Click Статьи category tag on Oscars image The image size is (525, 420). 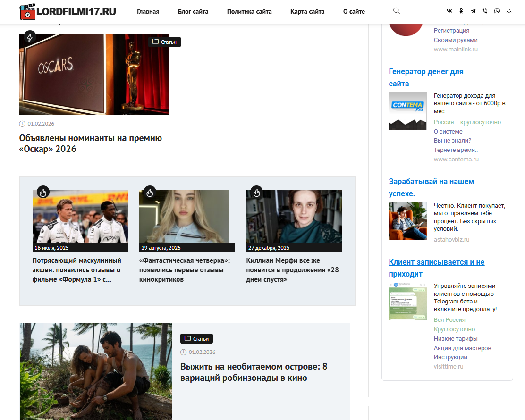[x=164, y=42]
